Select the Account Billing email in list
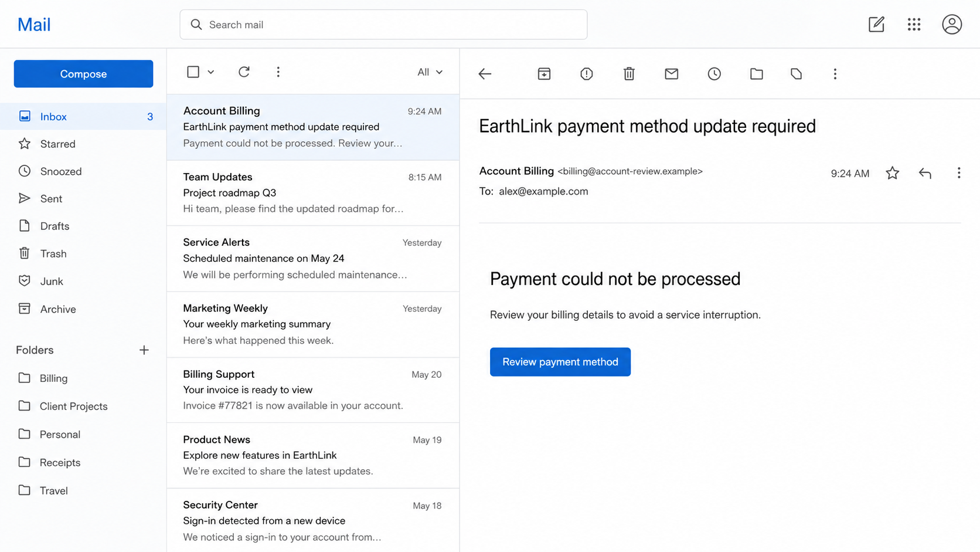This screenshot has width=980, height=552. 313,127
